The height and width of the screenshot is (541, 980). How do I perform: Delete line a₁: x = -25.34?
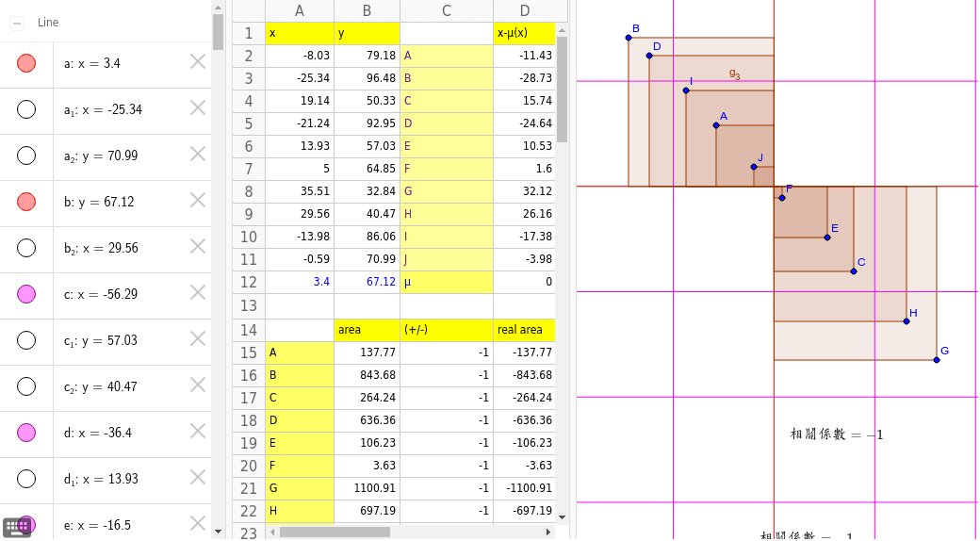[x=198, y=107]
